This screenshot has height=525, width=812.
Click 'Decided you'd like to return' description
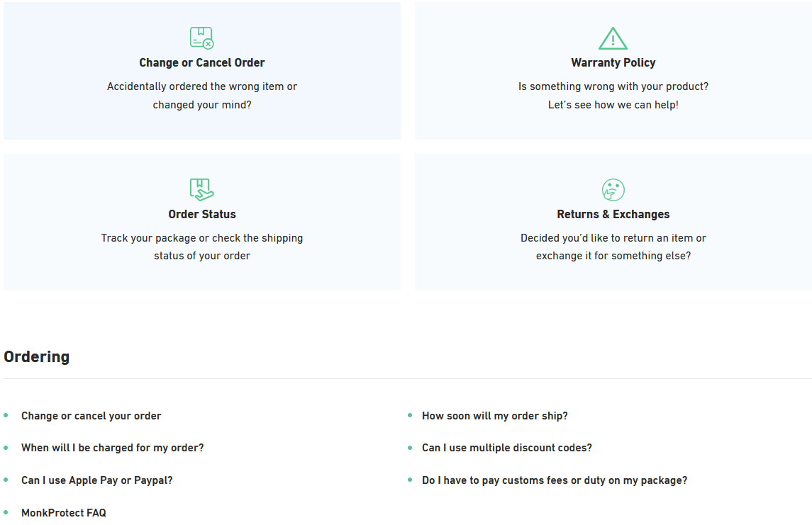613,247
